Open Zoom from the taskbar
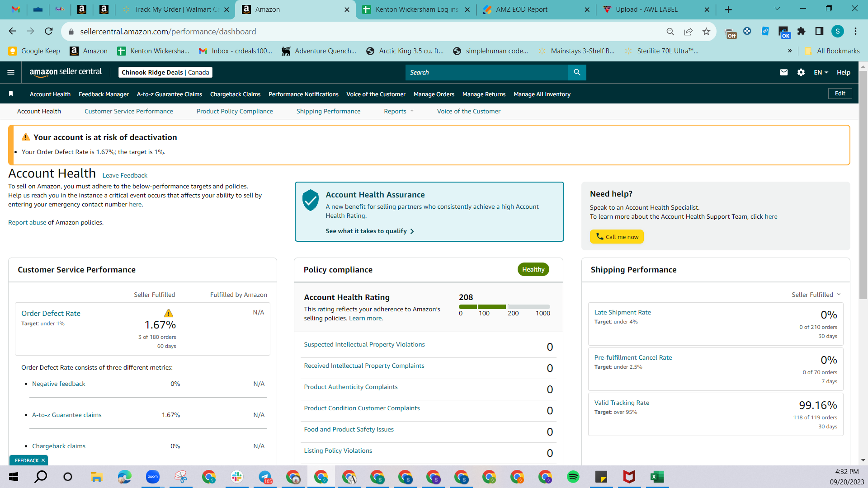Viewport: 868px width, 488px height. point(153,477)
